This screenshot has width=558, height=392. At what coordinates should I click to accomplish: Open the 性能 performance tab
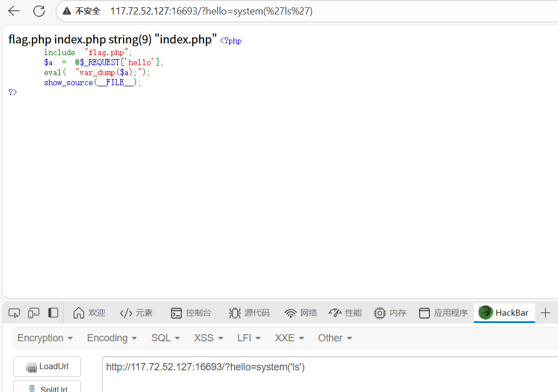345,313
